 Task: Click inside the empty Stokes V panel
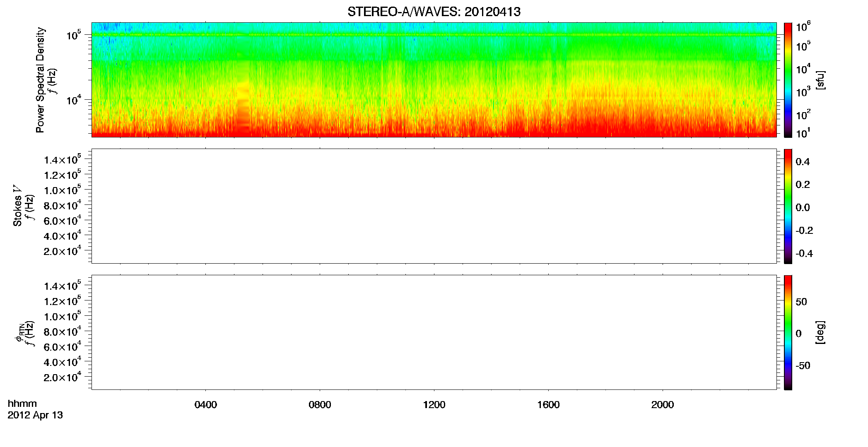tap(434, 206)
